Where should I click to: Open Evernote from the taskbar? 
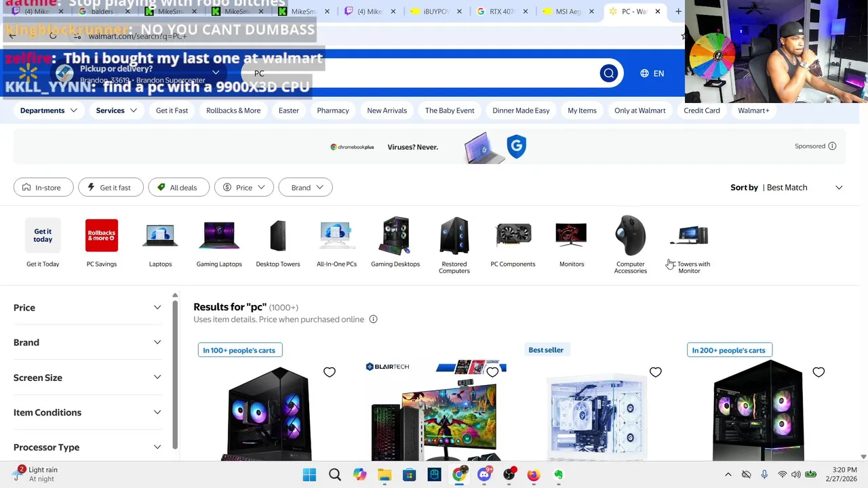pos(559,474)
